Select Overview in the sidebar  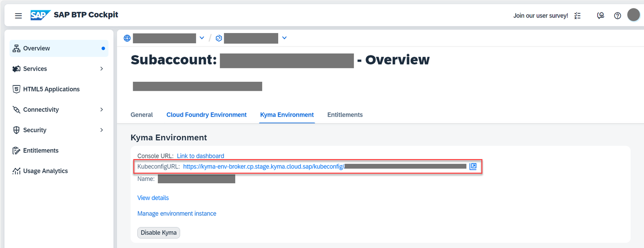click(x=59, y=48)
